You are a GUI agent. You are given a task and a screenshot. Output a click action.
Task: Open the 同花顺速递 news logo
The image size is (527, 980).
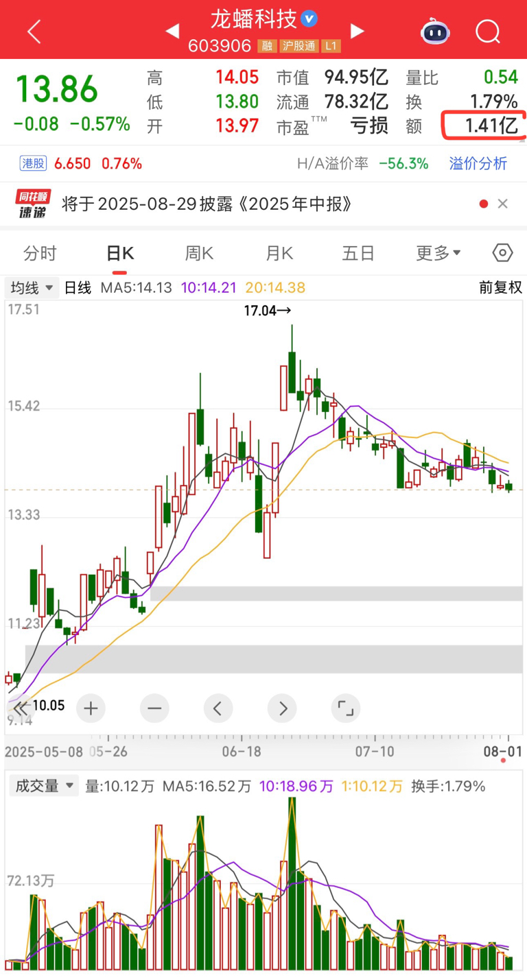[32, 204]
